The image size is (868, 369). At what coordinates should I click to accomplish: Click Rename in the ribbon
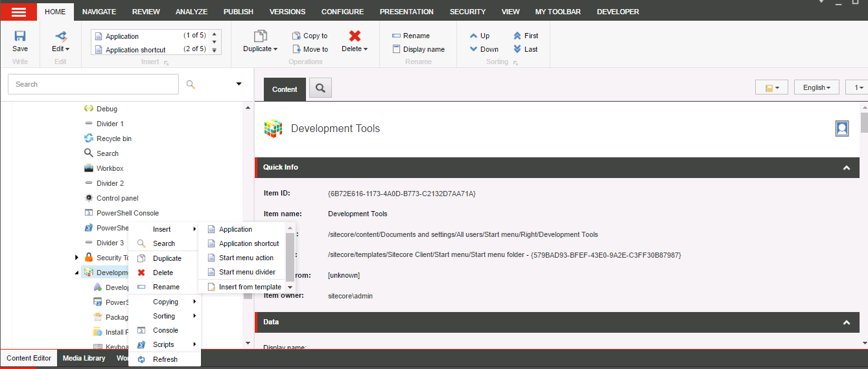pos(411,36)
